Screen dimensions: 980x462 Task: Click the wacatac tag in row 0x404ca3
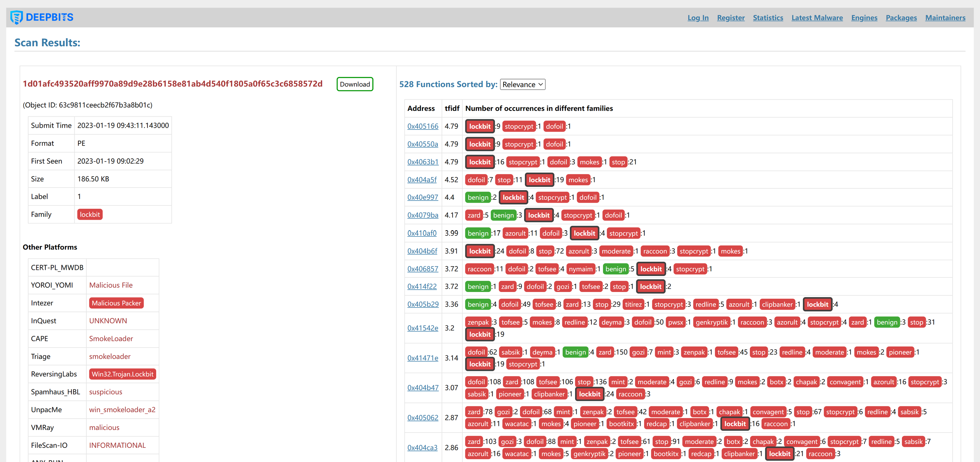pos(517,454)
